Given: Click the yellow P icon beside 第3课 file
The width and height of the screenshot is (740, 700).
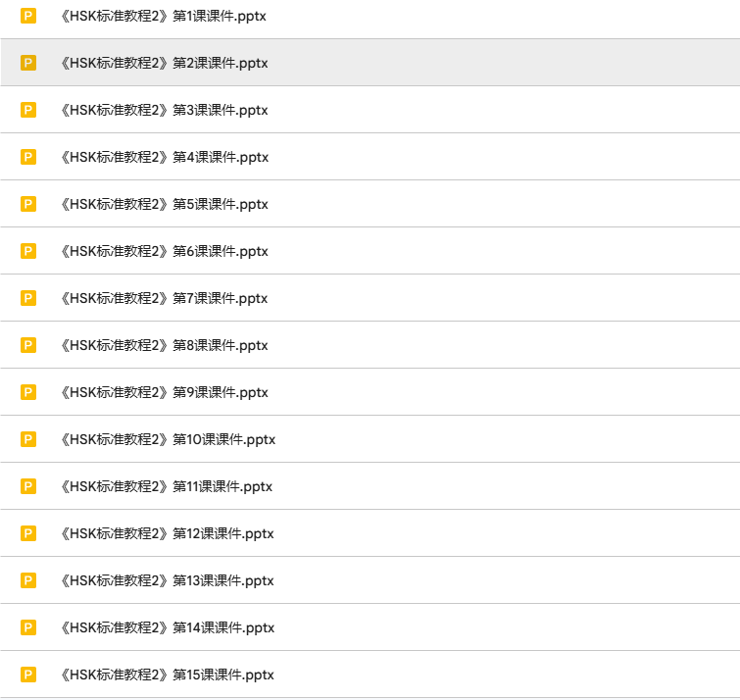Looking at the screenshot, I should (28, 110).
